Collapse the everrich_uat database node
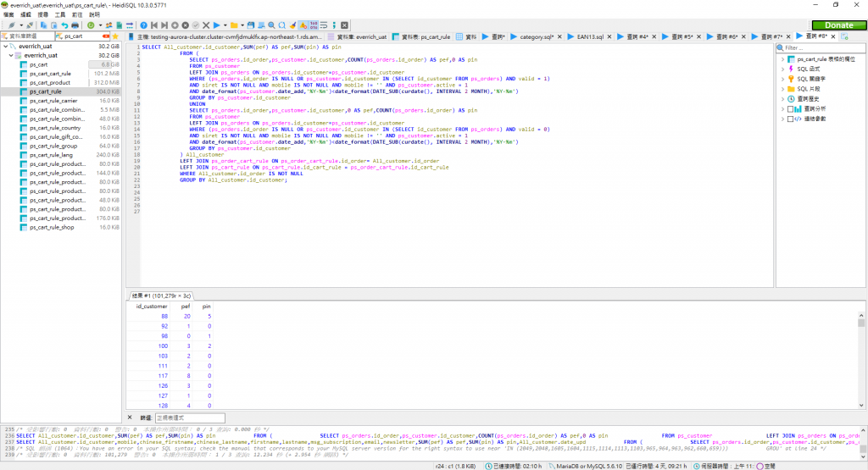Viewport: 868px width, 470px height. pyautogui.click(x=11, y=55)
